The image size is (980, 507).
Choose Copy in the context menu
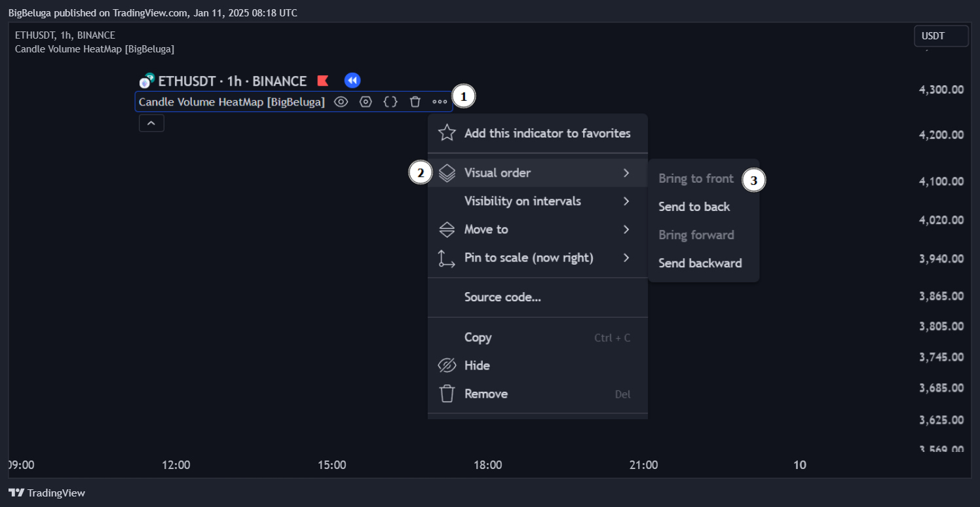[538, 337]
